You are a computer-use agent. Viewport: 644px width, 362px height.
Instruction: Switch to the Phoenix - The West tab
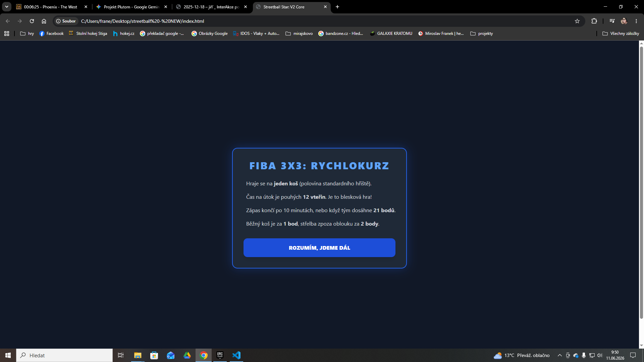click(x=50, y=7)
